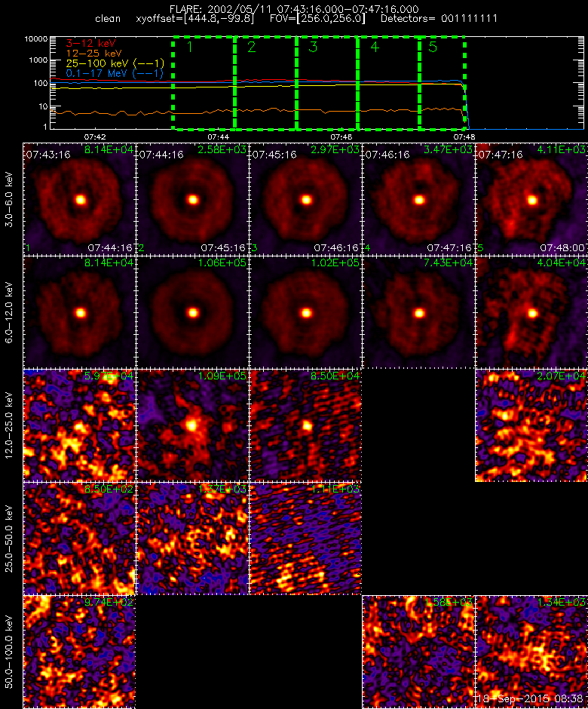Select the 6.0-12.0 keV image with peak 1.06E+05
The height and width of the screenshot is (709, 588).
tap(192, 312)
